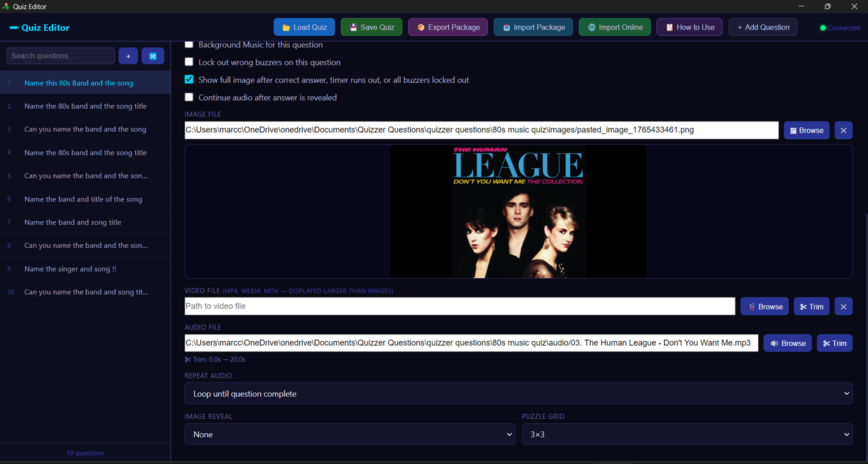Click the Load Quiz button
Viewport: 868px width, 464px height.
pyautogui.click(x=304, y=27)
